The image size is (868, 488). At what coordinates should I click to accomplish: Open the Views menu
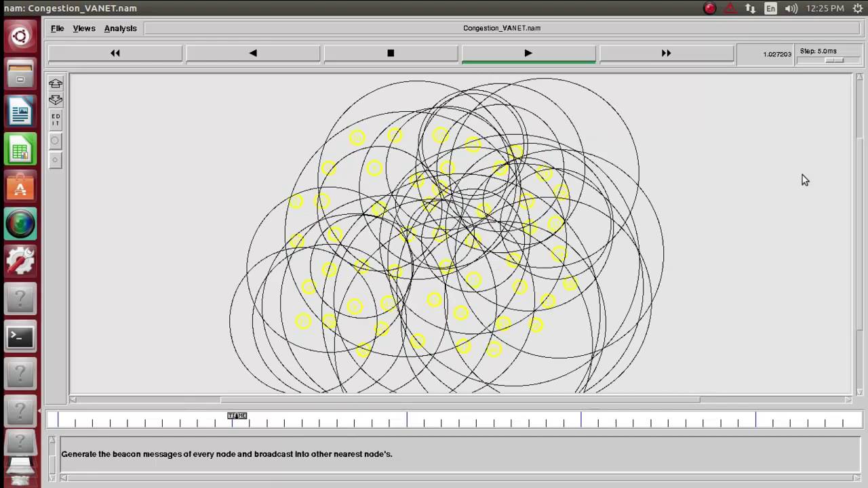(84, 28)
